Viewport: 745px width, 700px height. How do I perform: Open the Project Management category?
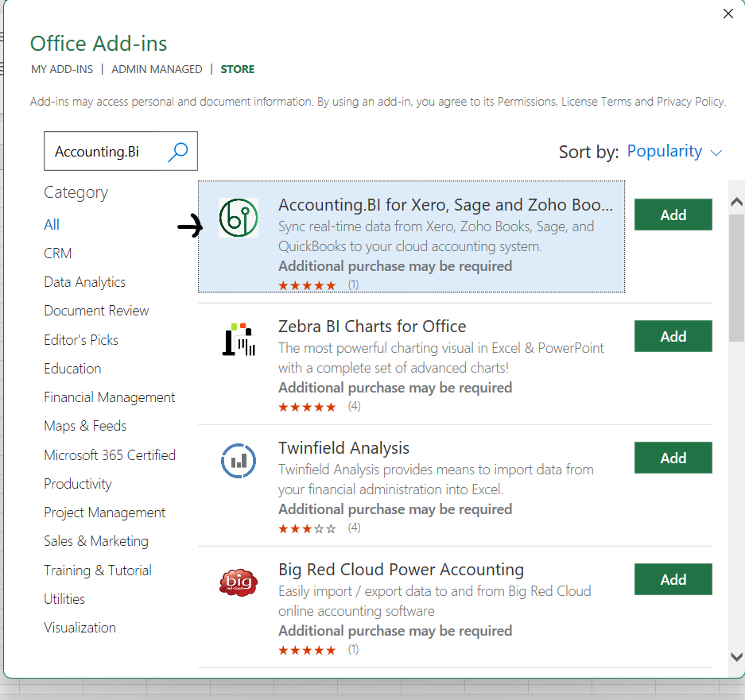(104, 512)
